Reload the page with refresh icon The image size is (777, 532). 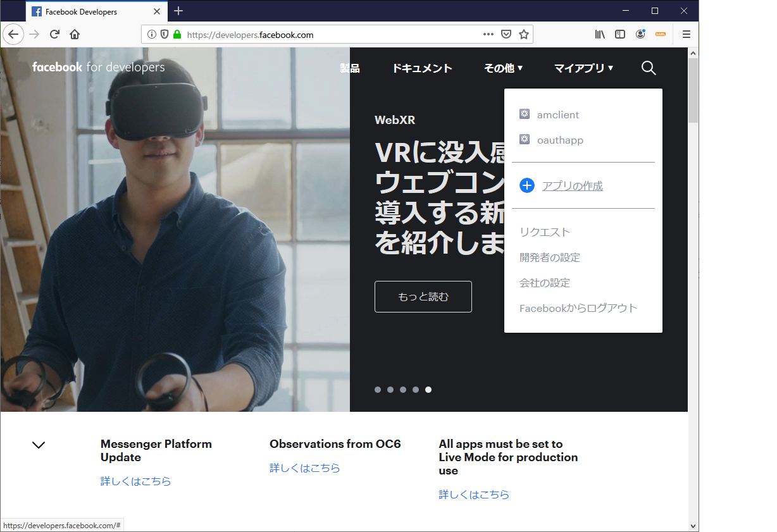(x=54, y=34)
